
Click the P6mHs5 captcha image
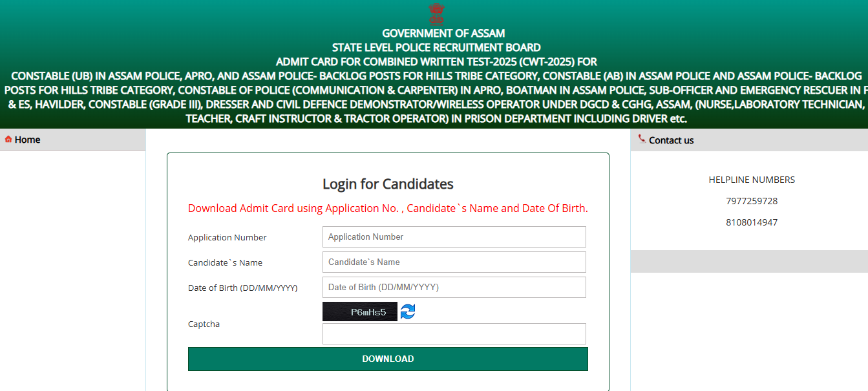[x=360, y=312]
